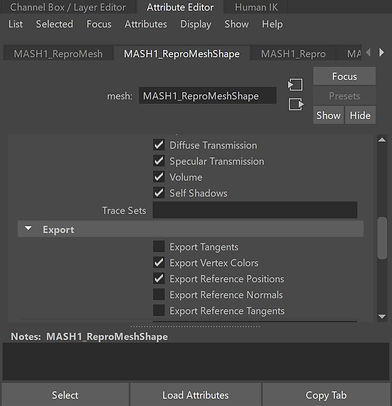Toggle Export Reference Positions checkbox

pyautogui.click(x=159, y=279)
